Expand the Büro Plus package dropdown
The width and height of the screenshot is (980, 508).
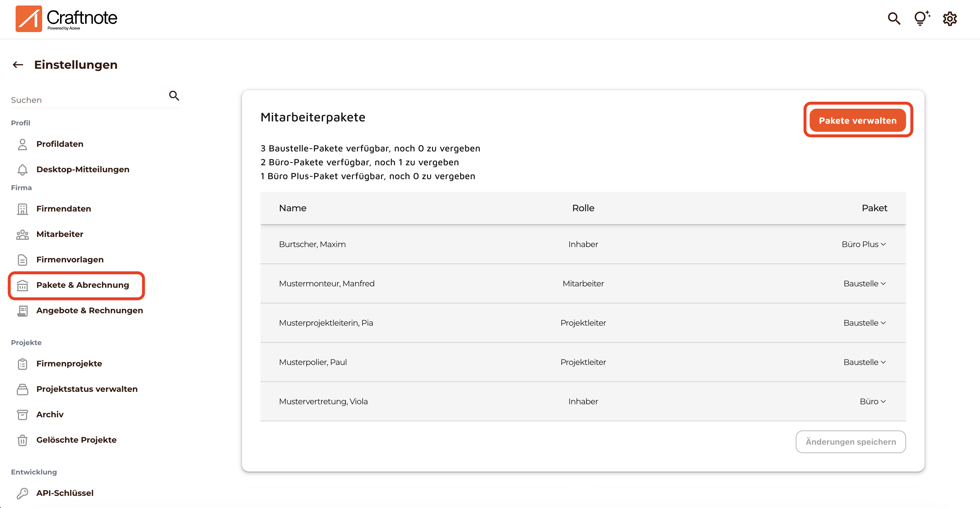pos(864,244)
